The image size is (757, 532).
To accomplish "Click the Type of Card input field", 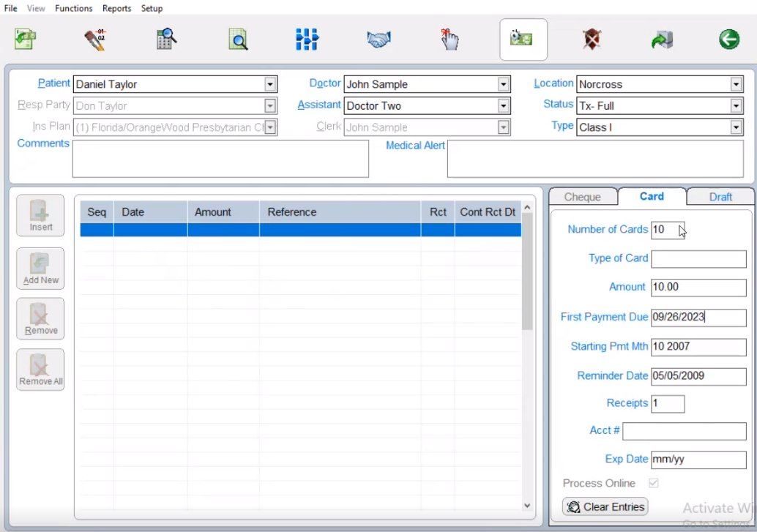I will click(698, 259).
